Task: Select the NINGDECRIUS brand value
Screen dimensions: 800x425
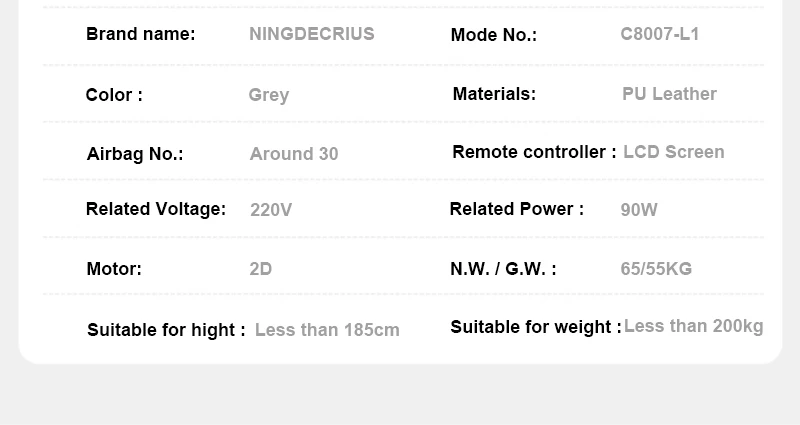Action: click(312, 34)
